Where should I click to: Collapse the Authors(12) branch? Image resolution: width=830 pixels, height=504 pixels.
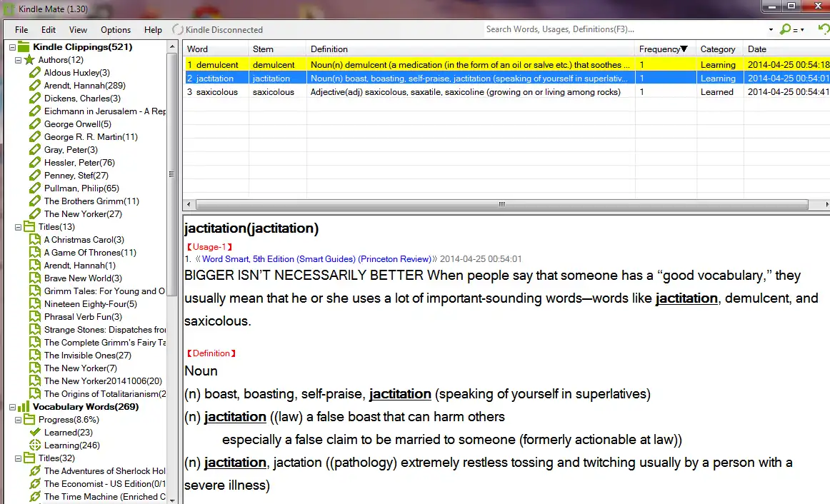pyautogui.click(x=18, y=60)
